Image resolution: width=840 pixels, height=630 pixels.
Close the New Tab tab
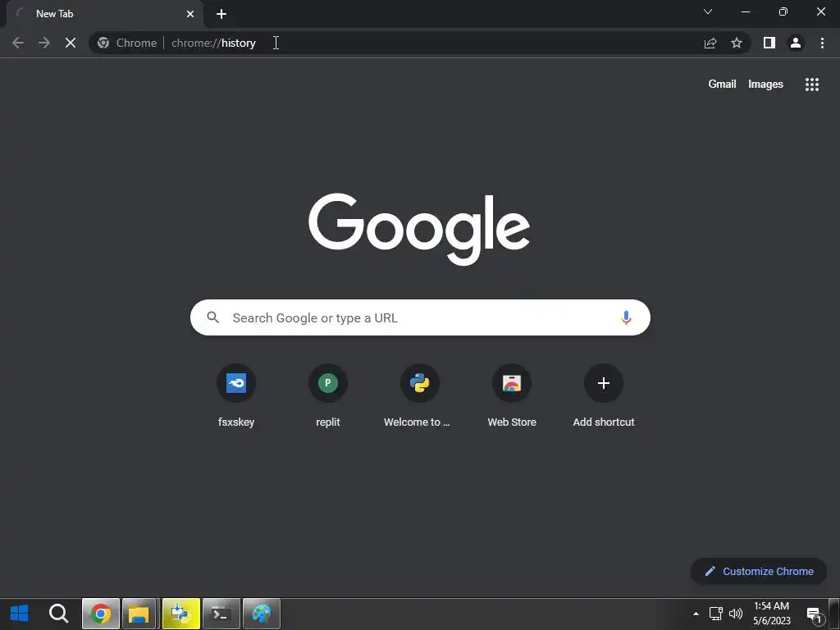pyautogui.click(x=190, y=14)
